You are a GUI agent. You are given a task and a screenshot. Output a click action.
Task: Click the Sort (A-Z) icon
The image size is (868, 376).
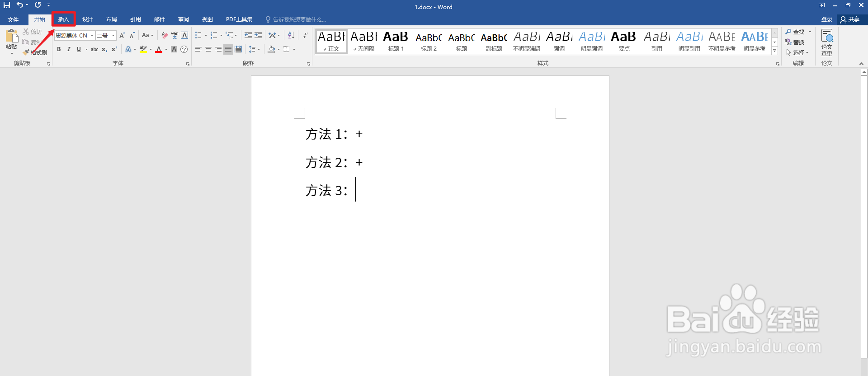[x=291, y=35]
